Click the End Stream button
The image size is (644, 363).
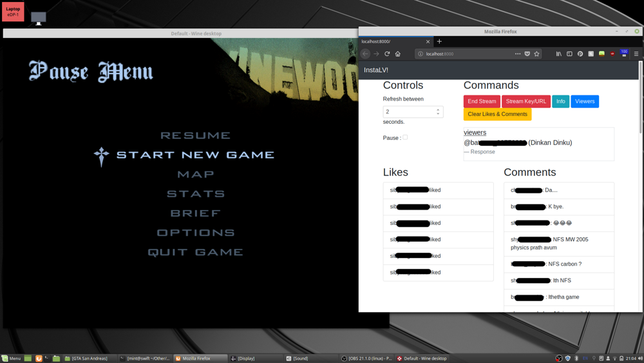click(482, 101)
